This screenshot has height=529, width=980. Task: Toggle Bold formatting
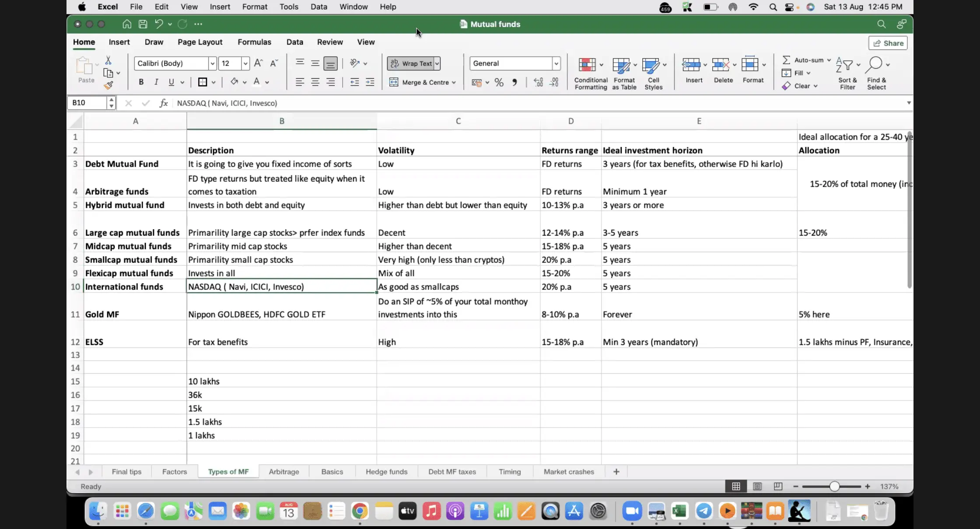pyautogui.click(x=141, y=82)
